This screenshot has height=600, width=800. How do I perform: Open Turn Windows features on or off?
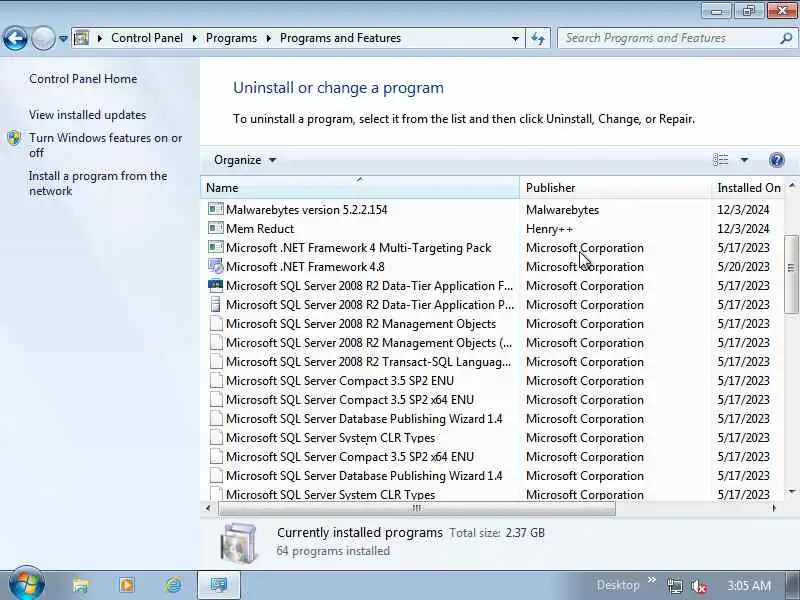click(106, 145)
